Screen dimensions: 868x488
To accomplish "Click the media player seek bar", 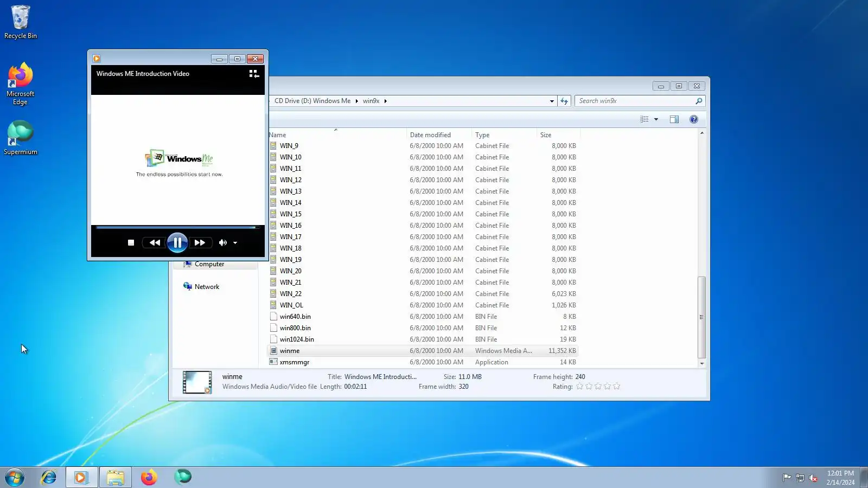I will [x=177, y=228].
